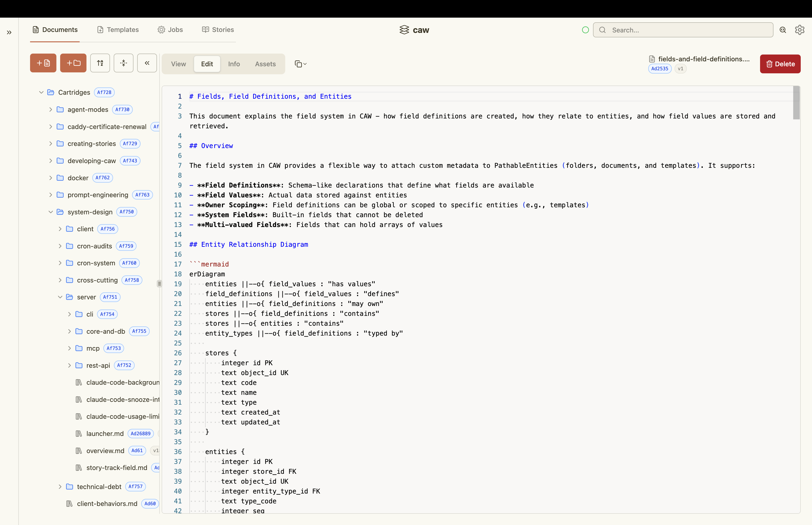Open the Ad2535 document ID badge
The image size is (812, 525).
click(660, 69)
